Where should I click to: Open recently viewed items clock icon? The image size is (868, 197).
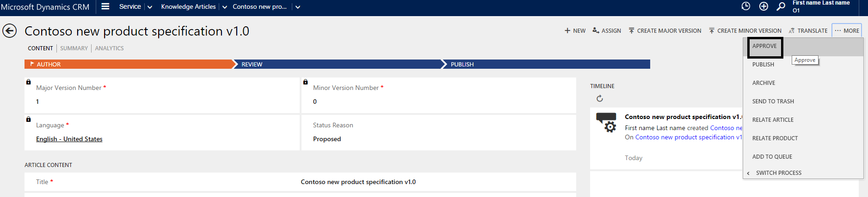(x=746, y=6)
